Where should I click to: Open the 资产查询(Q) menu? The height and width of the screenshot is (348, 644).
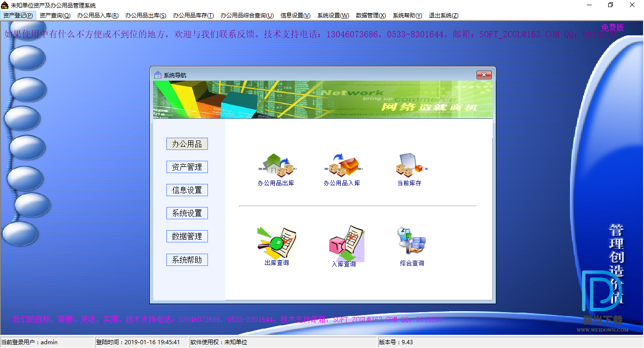[x=55, y=15]
